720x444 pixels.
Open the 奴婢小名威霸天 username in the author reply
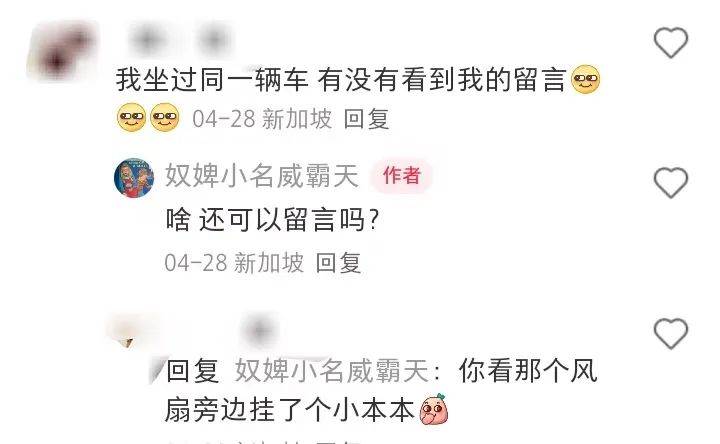coord(262,175)
